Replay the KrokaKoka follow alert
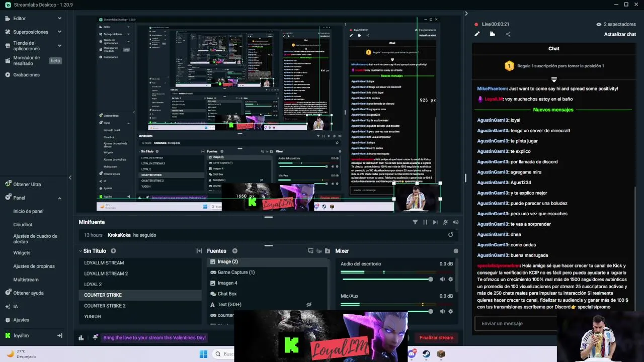 [x=450, y=235]
